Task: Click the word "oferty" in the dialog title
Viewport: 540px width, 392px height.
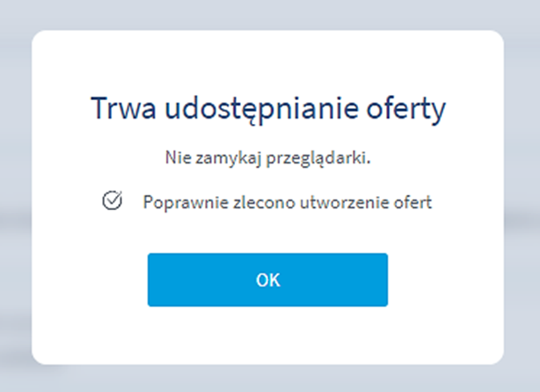Action: [405, 109]
